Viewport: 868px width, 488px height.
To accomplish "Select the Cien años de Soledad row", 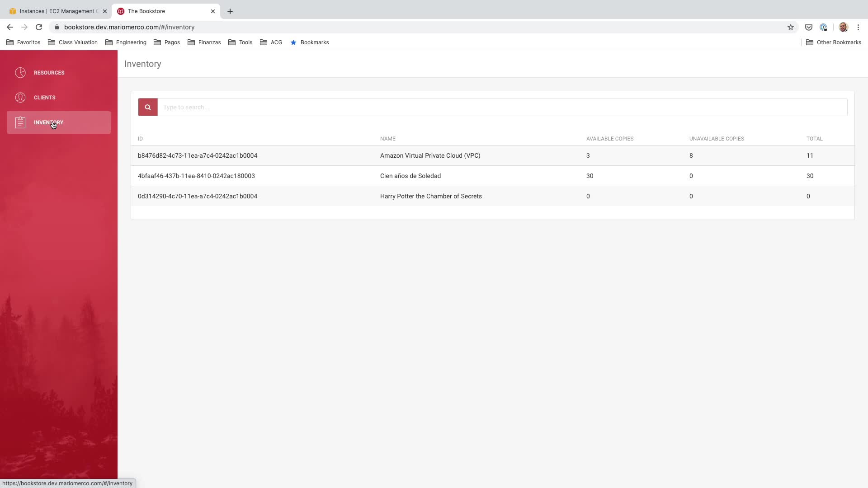I will (410, 176).
